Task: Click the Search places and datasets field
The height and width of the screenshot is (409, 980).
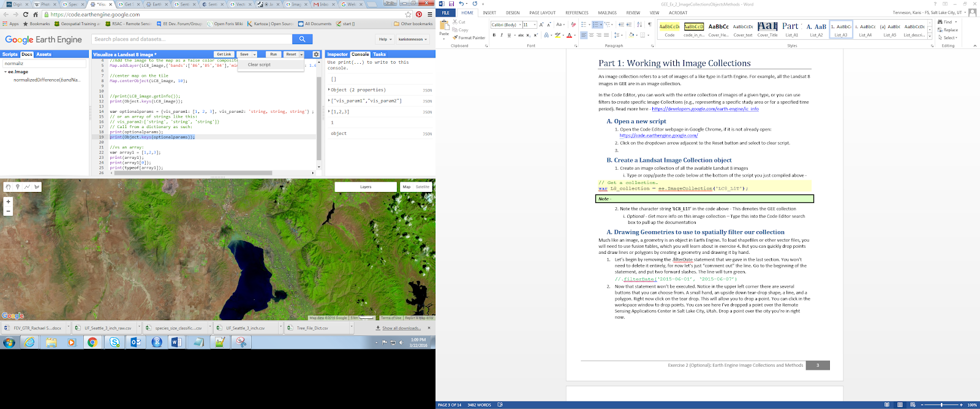Action: [191, 39]
